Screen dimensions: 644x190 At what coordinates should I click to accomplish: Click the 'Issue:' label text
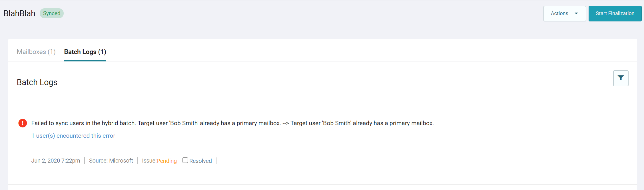[x=149, y=161]
